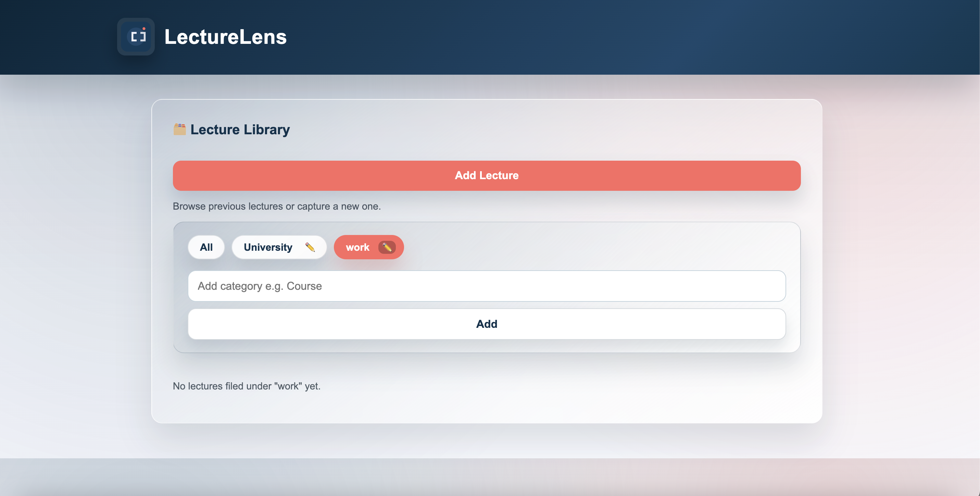Click the pencil icon on work chip
Image resolution: width=980 pixels, height=496 pixels.
point(387,247)
